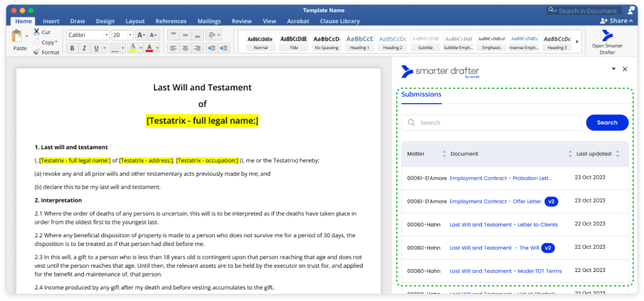Open the font size 20 dropdown
The width and height of the screenshot is (644, 301).
point(130,35)
